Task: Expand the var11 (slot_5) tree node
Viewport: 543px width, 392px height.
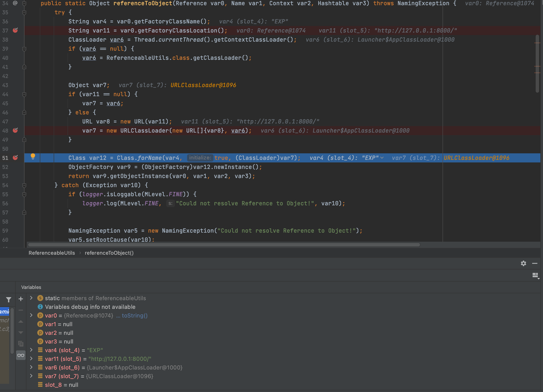Action: [31, 358]
